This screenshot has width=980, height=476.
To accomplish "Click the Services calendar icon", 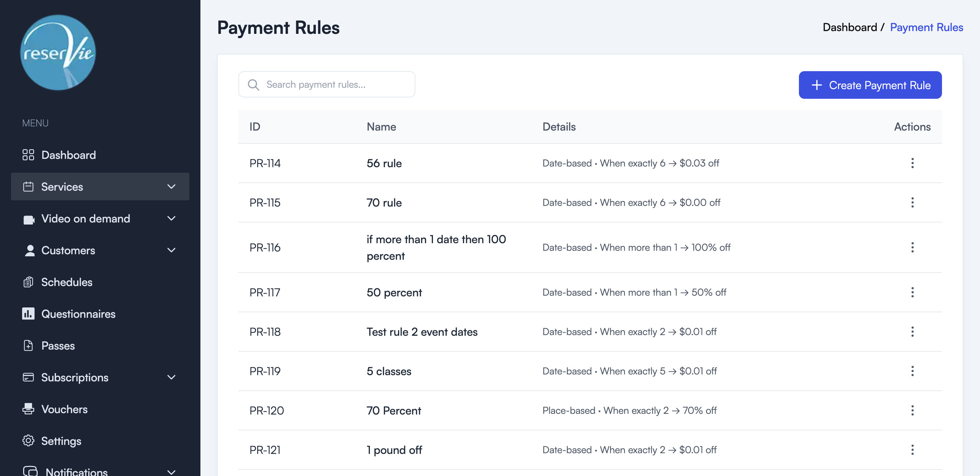I will tap(29, 187).
